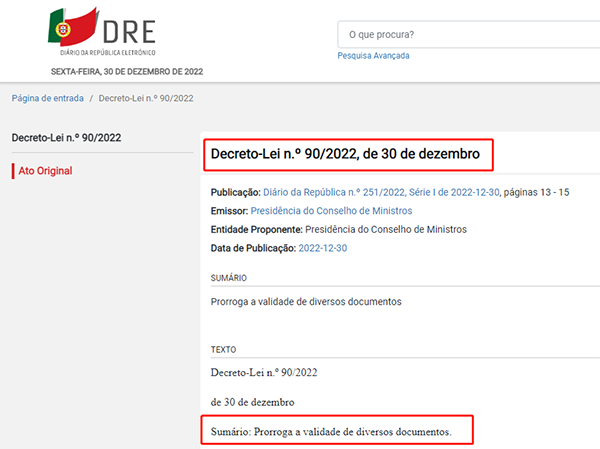Viewport: 600px width, 449px height.
Task: Focus the "O que procura?" search field
Action: (468, 34)
